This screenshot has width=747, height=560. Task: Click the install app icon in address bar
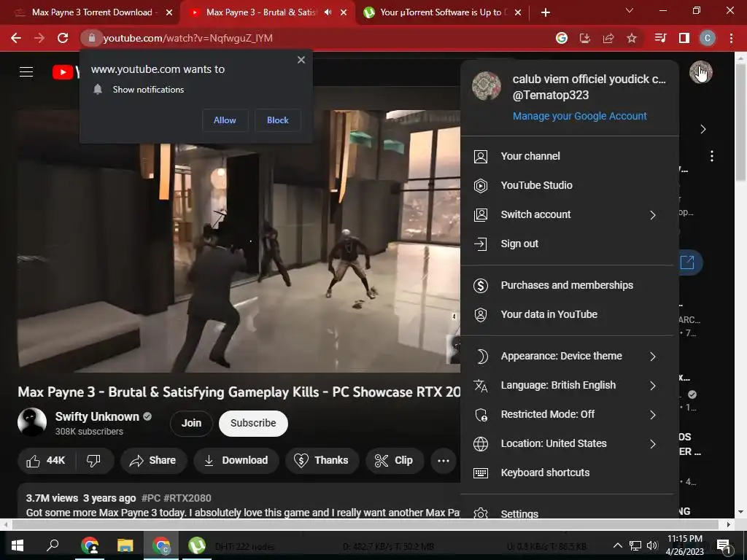click(x=584, y=38)
